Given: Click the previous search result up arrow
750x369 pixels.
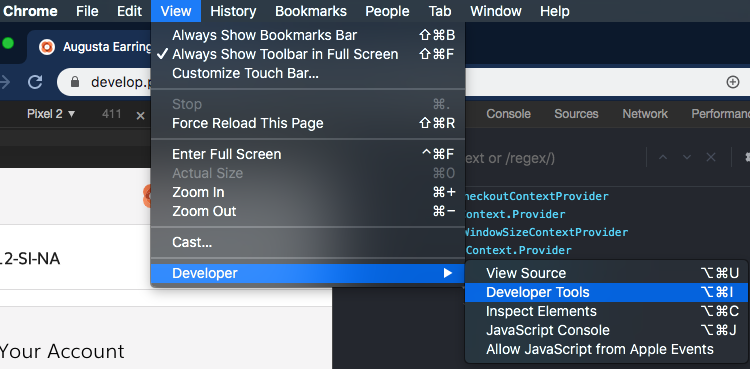Looking at the screenshot, I should click(x=662, y=157).
